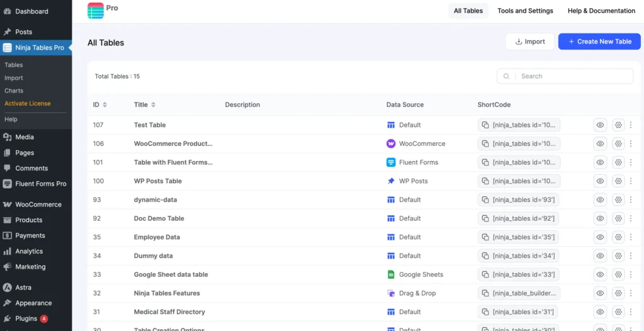
Task: Open more options for Employee Data row
Action: 631,237
